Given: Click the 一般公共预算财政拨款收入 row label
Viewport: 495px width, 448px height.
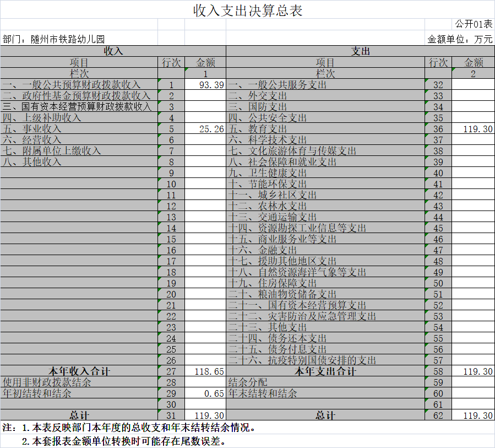Looking at the screenshot, I should pos(79,85).
